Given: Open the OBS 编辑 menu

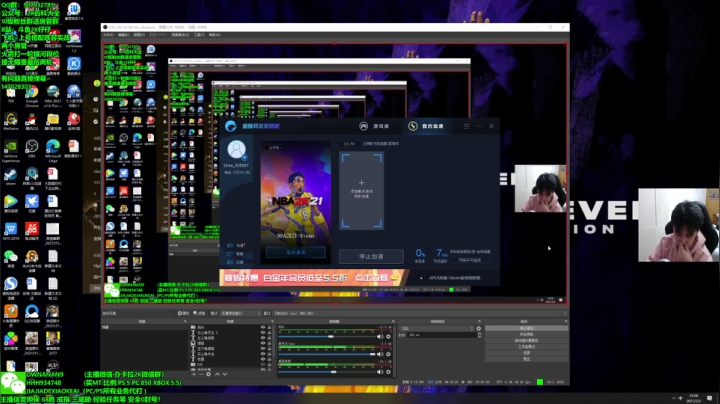Looking at the screenshot, I should coord(123,35).
